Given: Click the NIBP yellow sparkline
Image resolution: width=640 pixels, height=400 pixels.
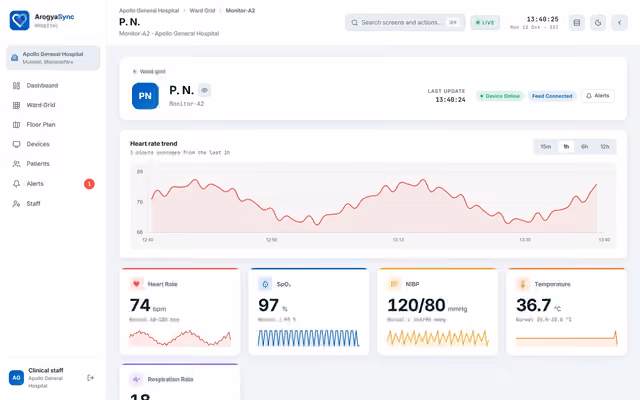Looking at the screenshot, I should point(438,338).
